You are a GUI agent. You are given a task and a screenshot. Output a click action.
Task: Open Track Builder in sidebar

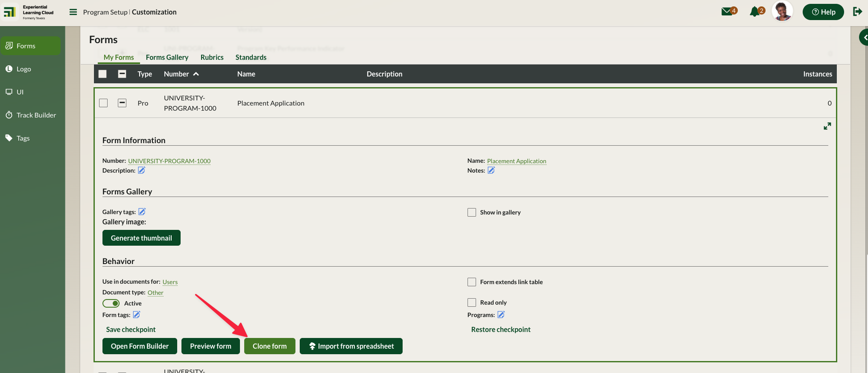[30, 115]
